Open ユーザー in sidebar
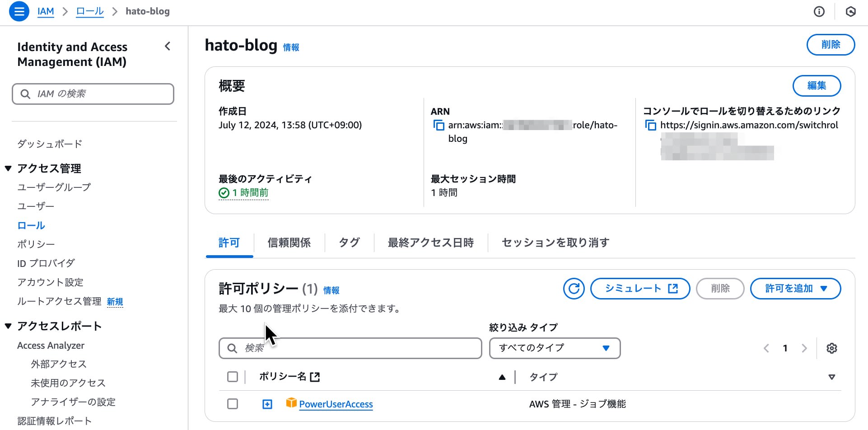868x430 pixels. 36,206
